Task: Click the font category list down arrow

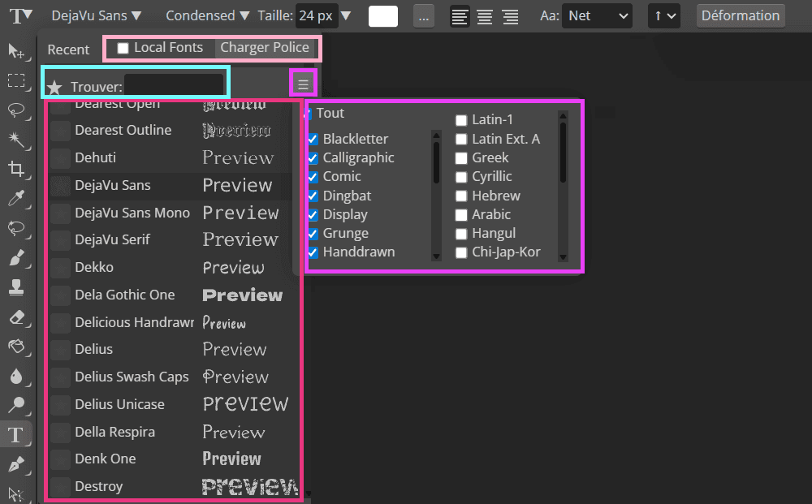Action: [436, 256]
